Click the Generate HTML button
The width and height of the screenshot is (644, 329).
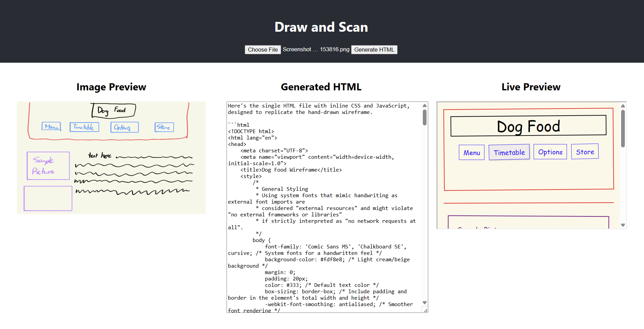pos(374,50)
